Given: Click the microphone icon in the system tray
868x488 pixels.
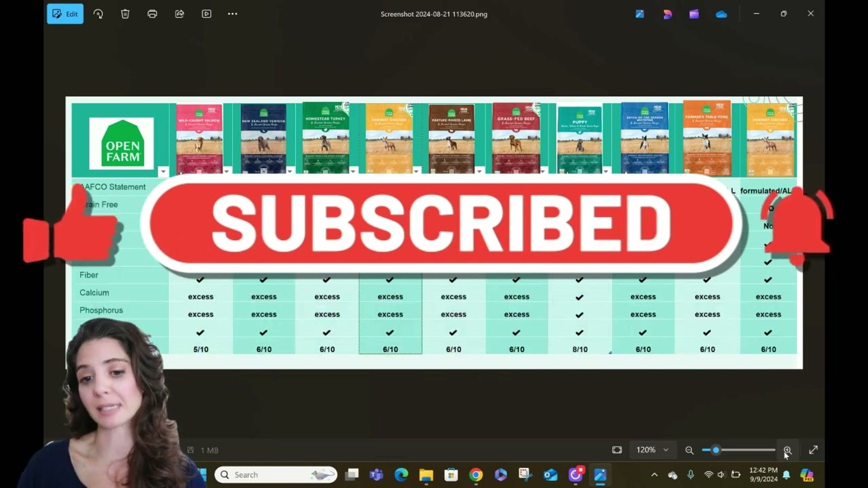Looking at the screenshot, I should click(x=690, y=474).
